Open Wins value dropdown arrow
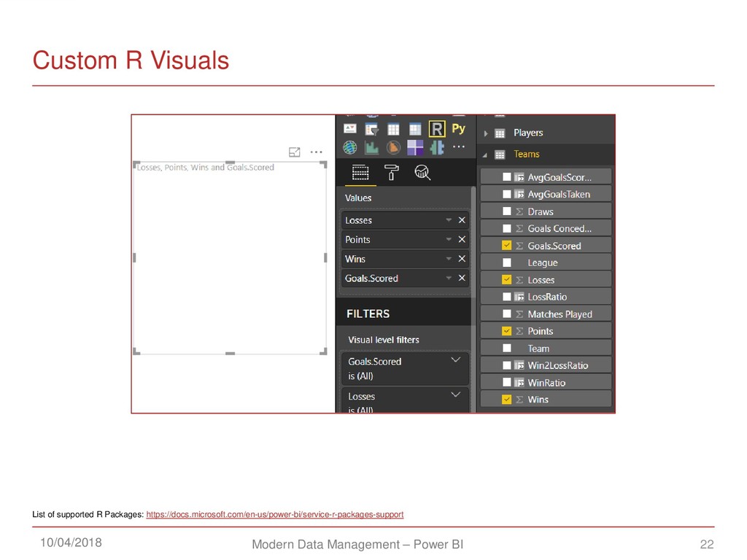Viewport: 747px width, 560px height. point(449,259)
